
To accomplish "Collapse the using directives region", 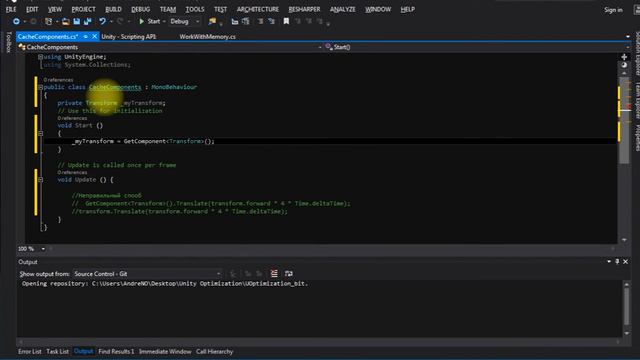I will tap(40, 57).
